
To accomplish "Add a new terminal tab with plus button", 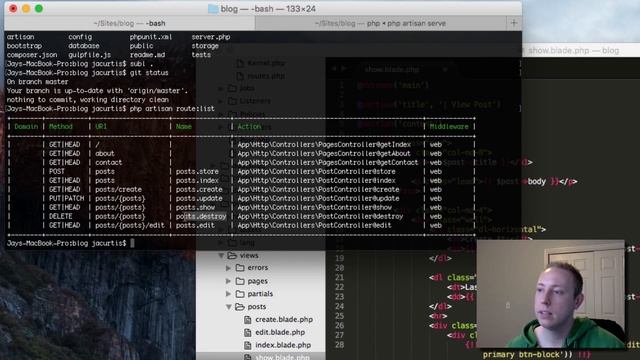I will [514, 23].
